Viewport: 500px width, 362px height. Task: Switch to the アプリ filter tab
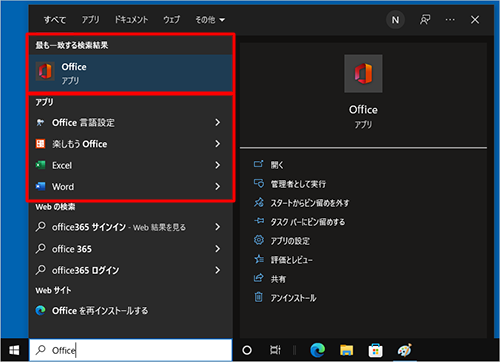[91, 20]
